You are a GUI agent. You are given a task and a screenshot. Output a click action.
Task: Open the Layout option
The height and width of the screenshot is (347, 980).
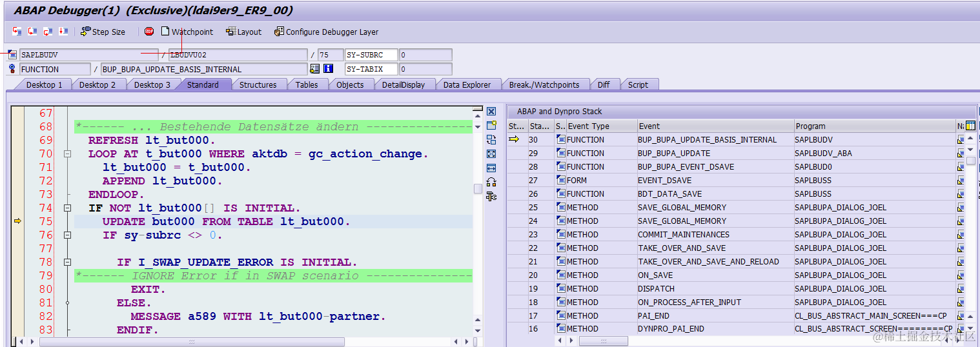[243, 32]
